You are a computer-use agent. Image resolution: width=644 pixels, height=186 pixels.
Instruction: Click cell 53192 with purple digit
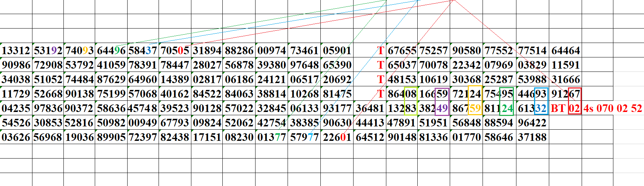point(48,51)
